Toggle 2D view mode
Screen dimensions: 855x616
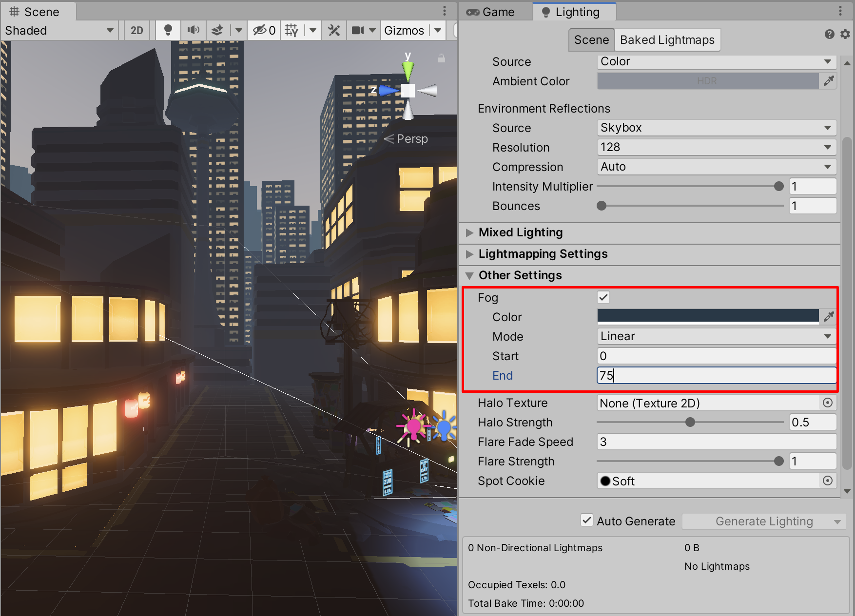[137, 30]
